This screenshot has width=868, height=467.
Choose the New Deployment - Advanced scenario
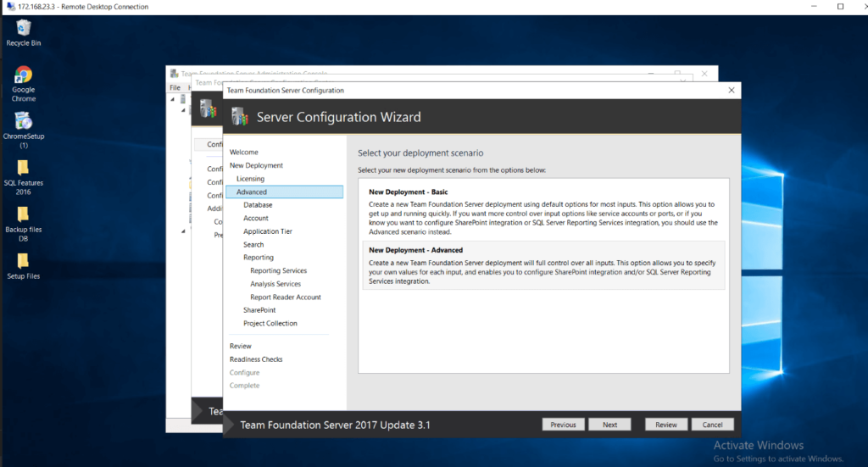click(x=543, y=265)
